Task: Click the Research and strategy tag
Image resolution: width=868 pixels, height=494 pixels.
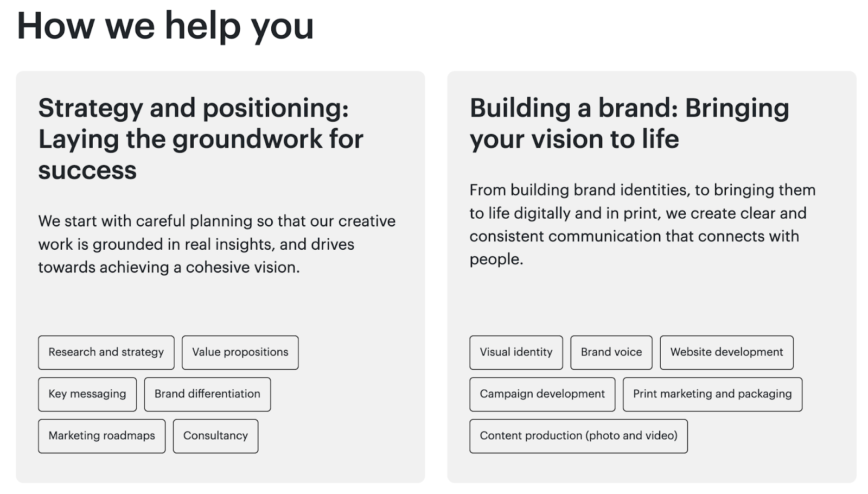Action: [106, 352]
